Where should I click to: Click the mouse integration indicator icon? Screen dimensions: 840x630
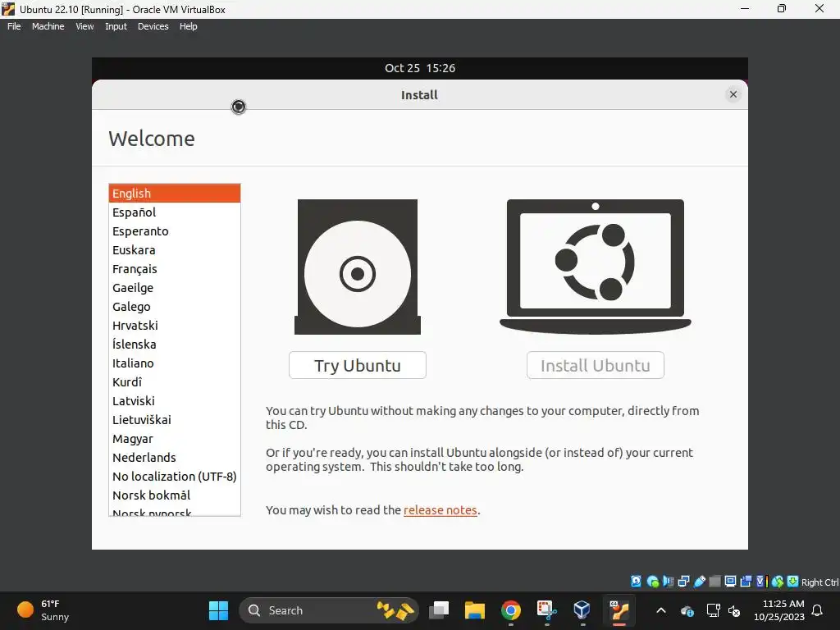click(778, 582)
